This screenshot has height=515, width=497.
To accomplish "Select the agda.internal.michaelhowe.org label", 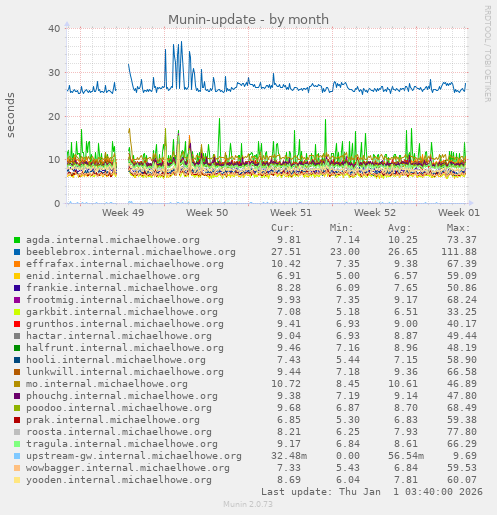I will 113,240.
